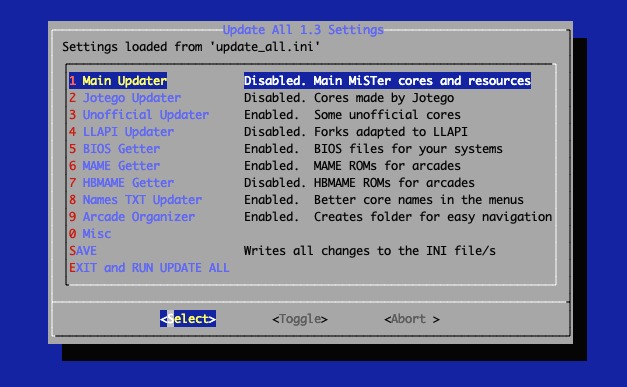Screen dimensions: 627x387
Task: Select the MAME Getter item
Action: click(114, 166)
